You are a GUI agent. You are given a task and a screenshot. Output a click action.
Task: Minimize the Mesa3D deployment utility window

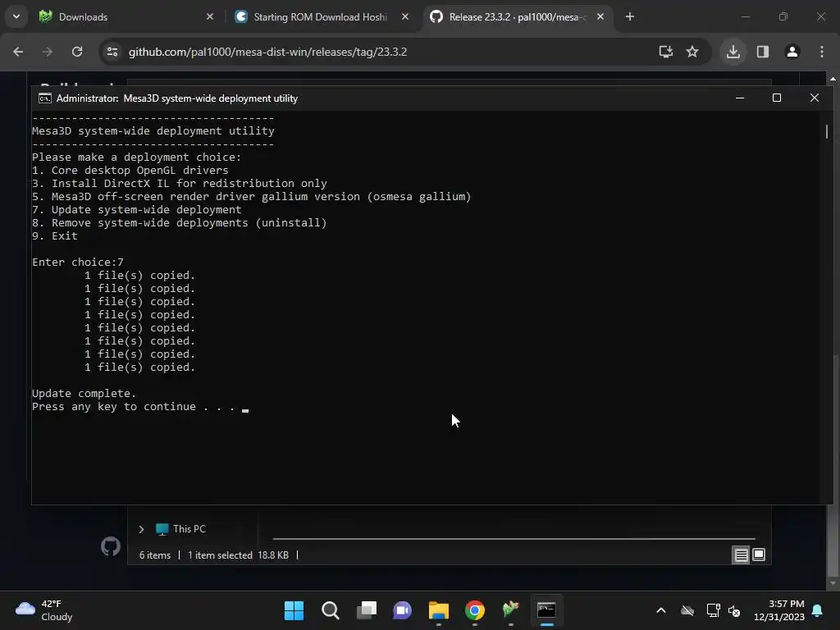(x=740, y=98)
